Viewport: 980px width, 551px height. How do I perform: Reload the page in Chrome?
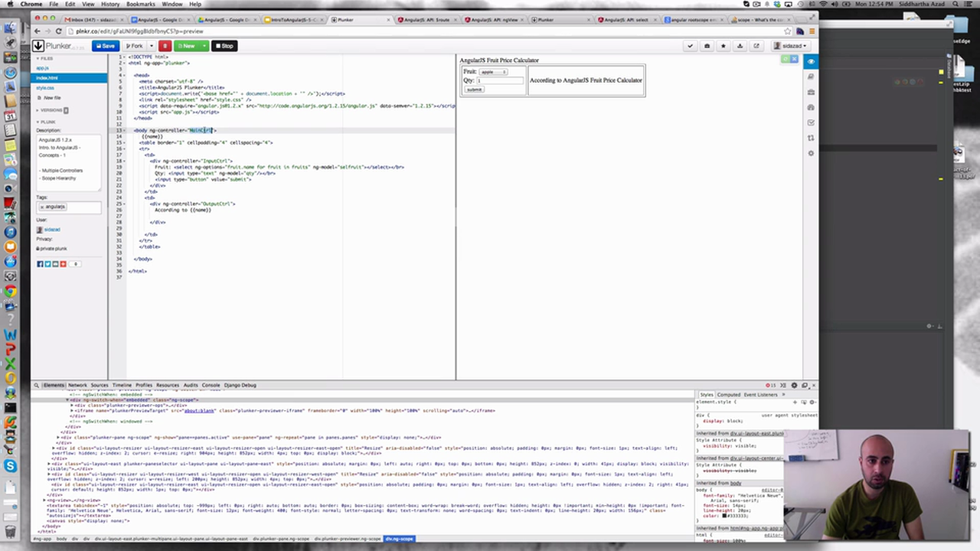[59, 31]
